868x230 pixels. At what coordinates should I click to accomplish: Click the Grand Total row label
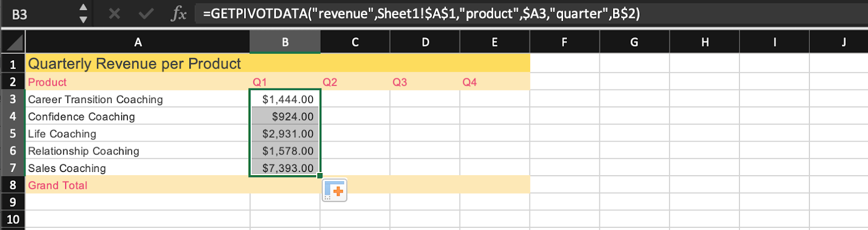58,186
